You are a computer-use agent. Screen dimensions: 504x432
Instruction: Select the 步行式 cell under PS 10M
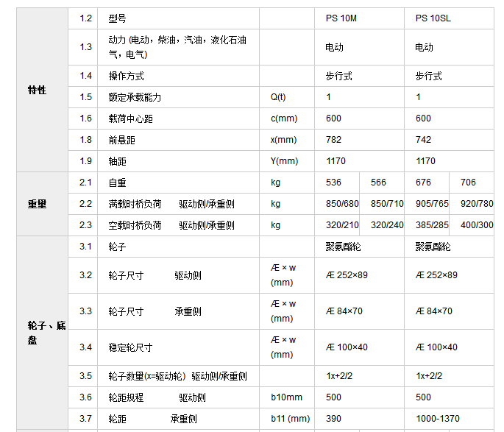click(359, 76)
